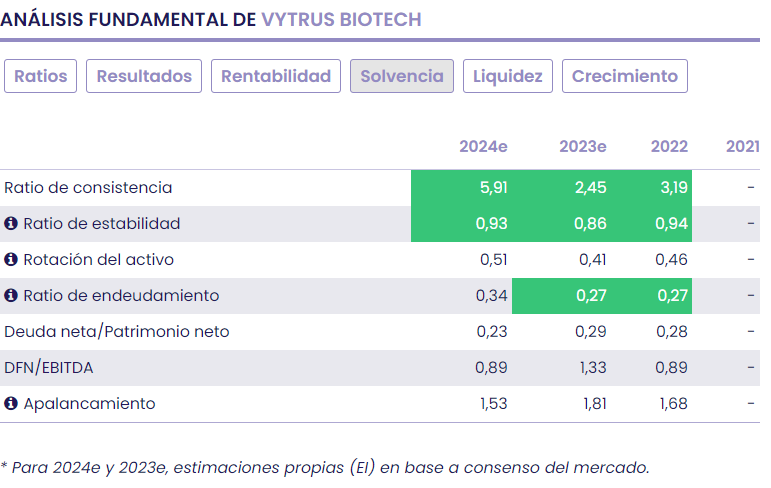
Task: Select the Solvencia tab
Action: (x=402, y=76)
